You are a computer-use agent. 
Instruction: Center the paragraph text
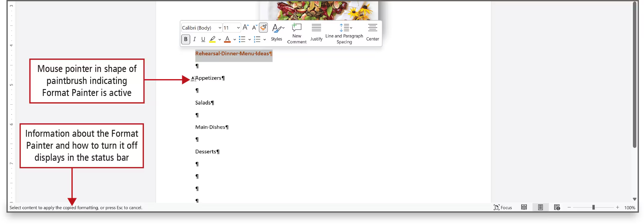tap(372, 32)
